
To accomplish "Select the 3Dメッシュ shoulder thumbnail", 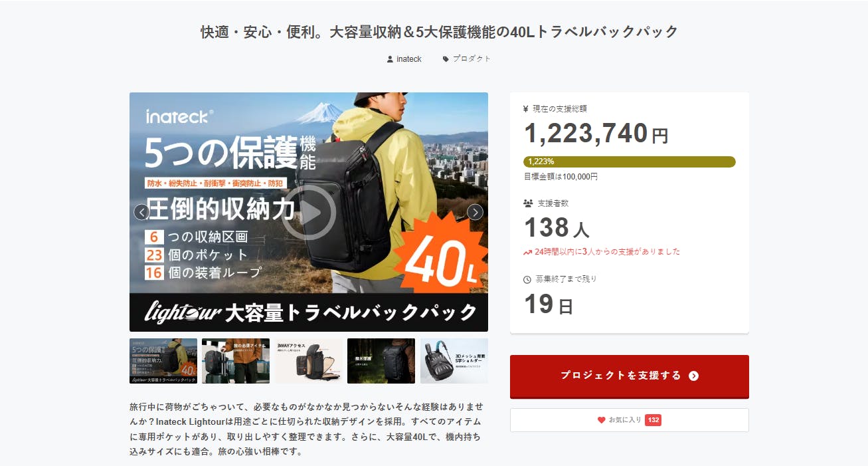I will point(454,361).
